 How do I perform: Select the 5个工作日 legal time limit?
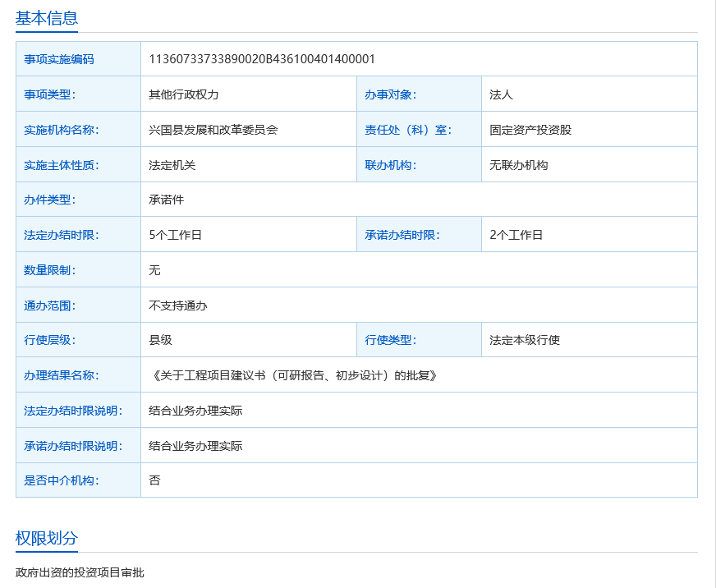(x=175, y=235)
